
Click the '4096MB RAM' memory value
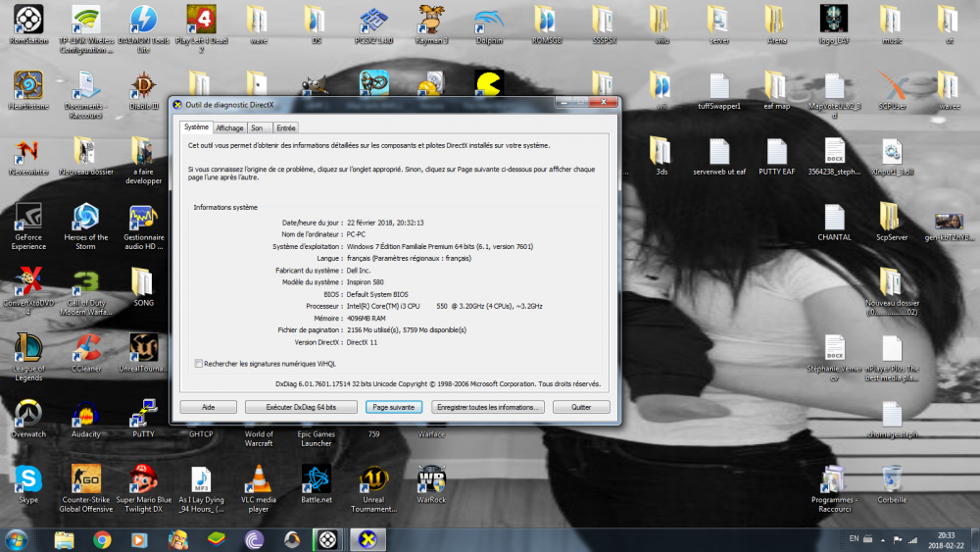[x=367, y=319]
